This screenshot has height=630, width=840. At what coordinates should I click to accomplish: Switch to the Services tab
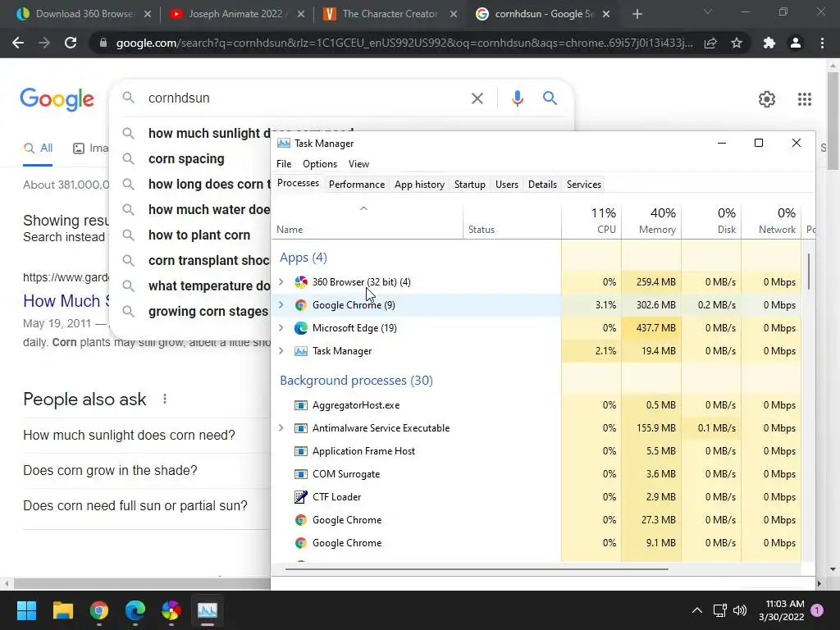pyautogui.click(x=584, y=185)
